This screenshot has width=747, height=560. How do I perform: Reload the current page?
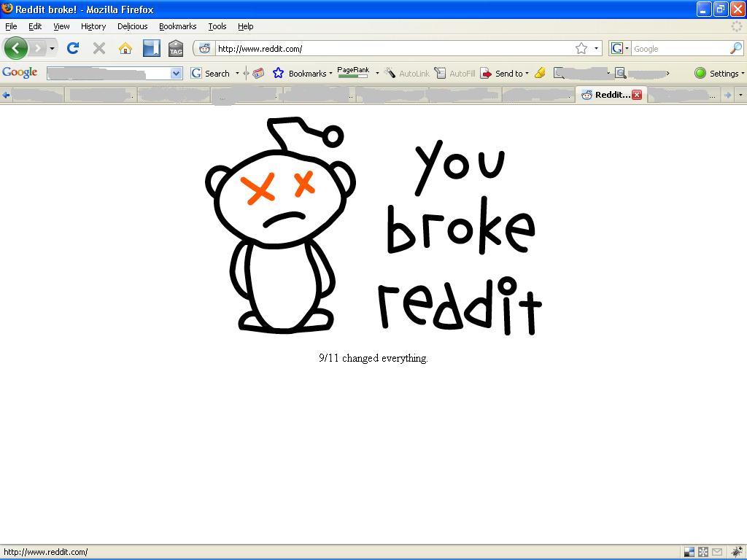[72, 49]
